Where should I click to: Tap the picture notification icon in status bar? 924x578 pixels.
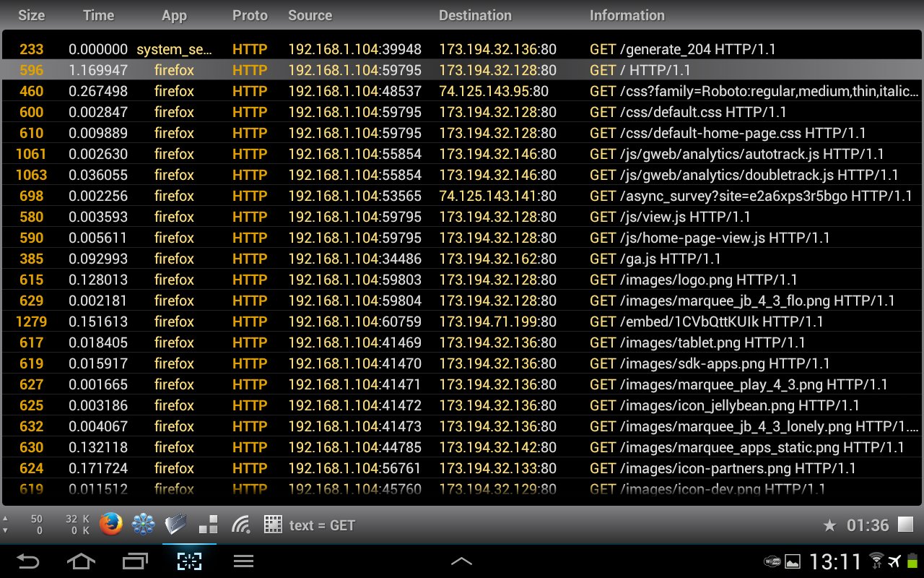[793, 561]
